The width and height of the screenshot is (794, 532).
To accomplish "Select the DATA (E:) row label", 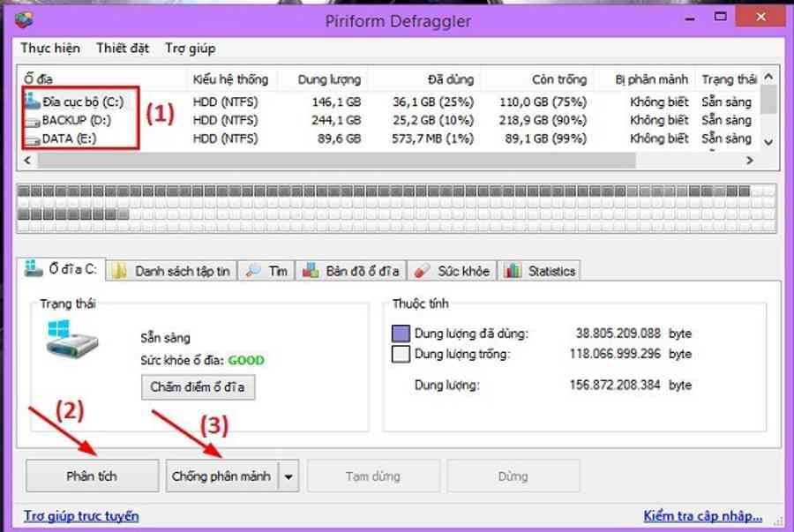I will (69, 139).
